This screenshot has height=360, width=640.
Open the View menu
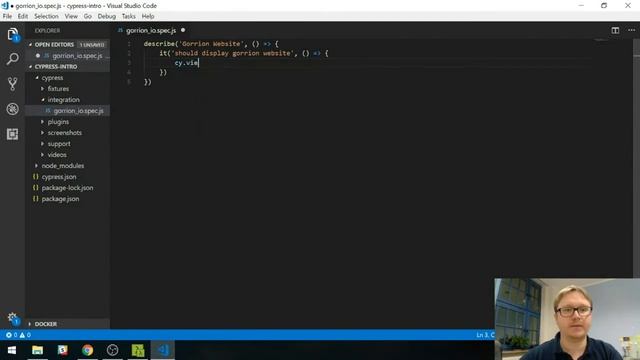click(71, 16)
